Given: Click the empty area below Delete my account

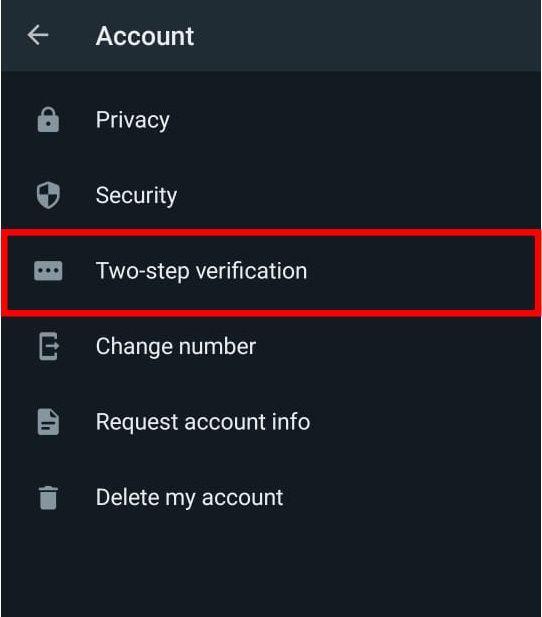Looking at the screenshot, I should (x=271, y=576).
